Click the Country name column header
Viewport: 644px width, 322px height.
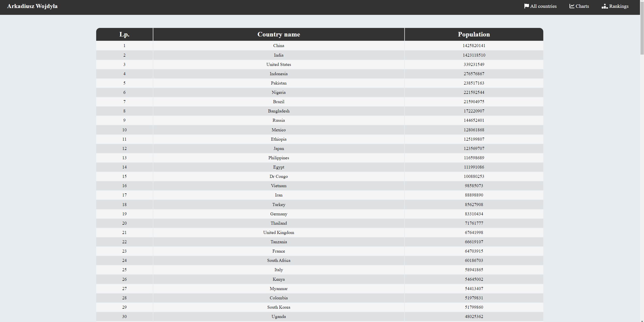(278, 34)
